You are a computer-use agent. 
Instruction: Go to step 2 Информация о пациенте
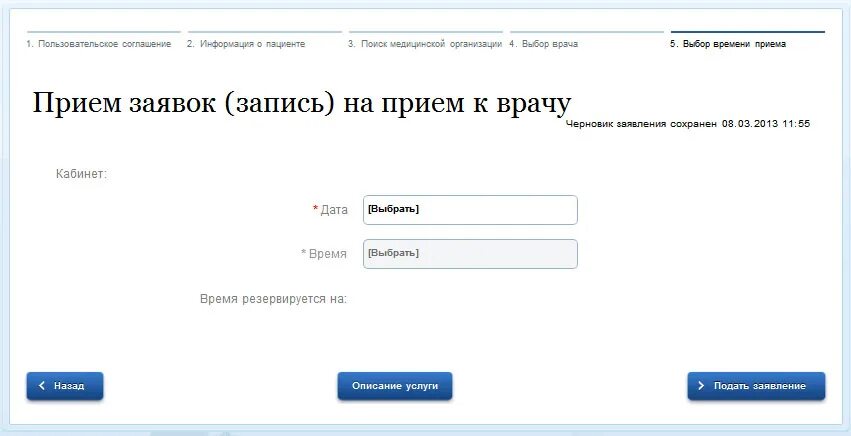pos(246,44)
